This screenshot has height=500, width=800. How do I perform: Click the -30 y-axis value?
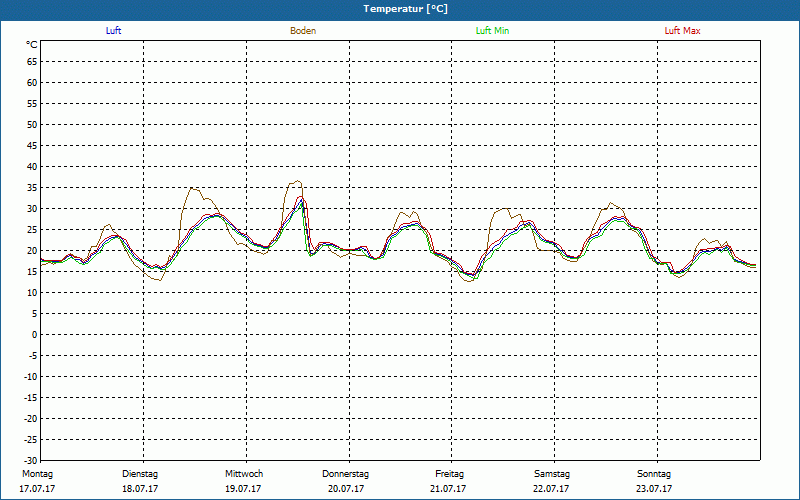click(30, 461)
